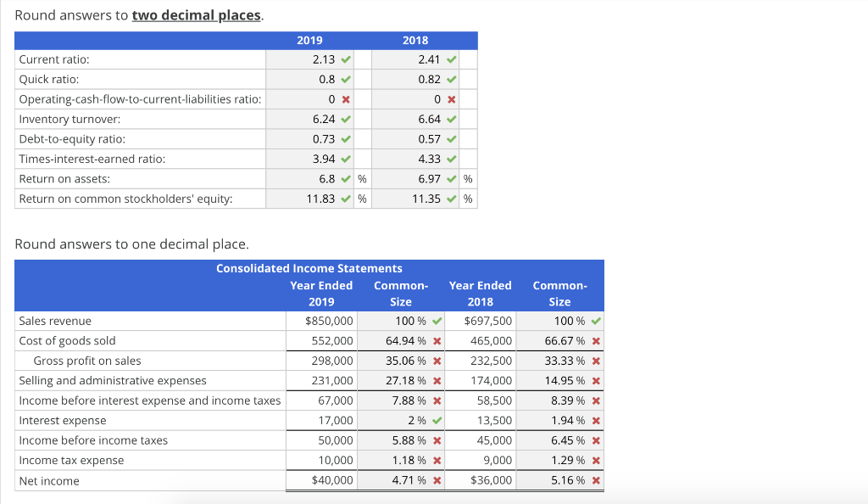Click red X beside 2019 gross profit 35.06
The width and height of the screenshot is (868, 504).
[437, 361]
